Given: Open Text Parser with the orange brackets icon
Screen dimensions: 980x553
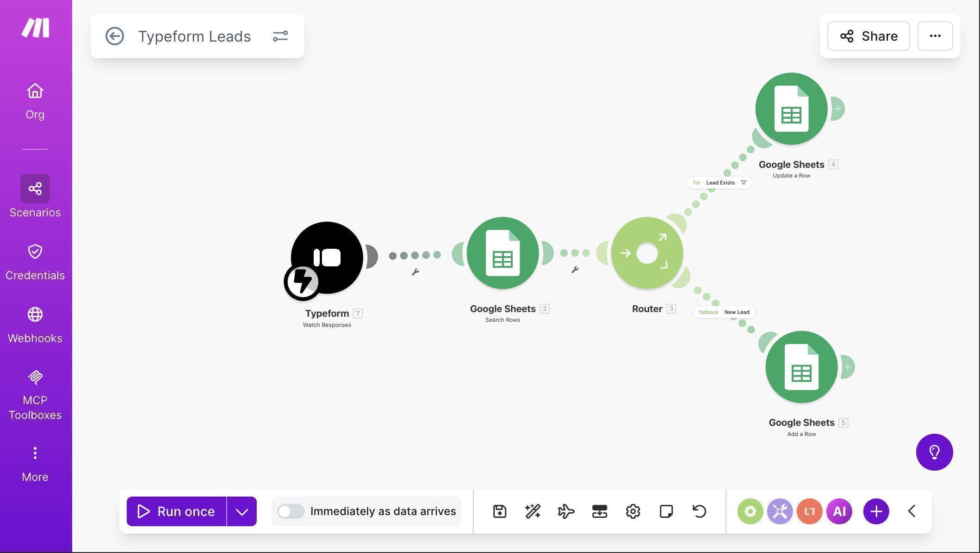Looking at the screenshot, I should [809, 511].
